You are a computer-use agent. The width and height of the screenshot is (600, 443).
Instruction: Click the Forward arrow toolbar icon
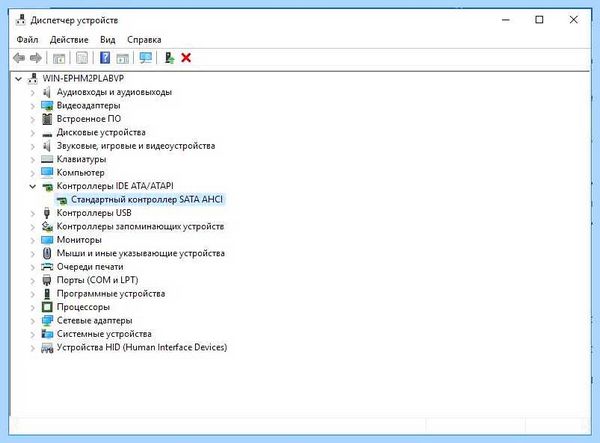(x=36, y=58)
